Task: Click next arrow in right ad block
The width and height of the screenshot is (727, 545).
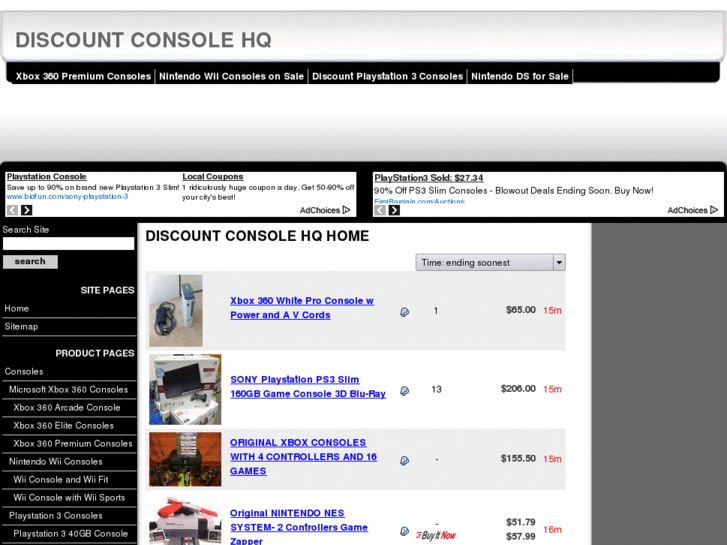Action: point(394,210)
